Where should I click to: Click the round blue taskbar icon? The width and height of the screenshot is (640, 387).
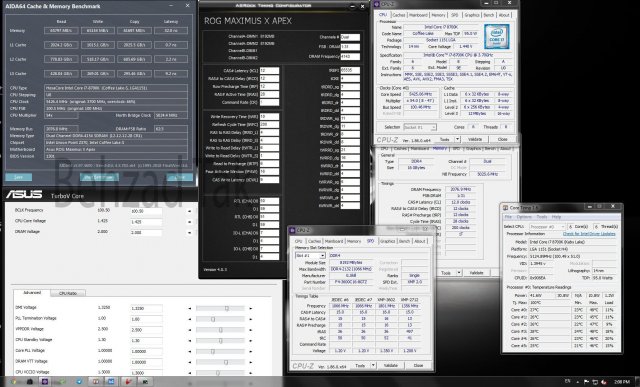point(79,382)
